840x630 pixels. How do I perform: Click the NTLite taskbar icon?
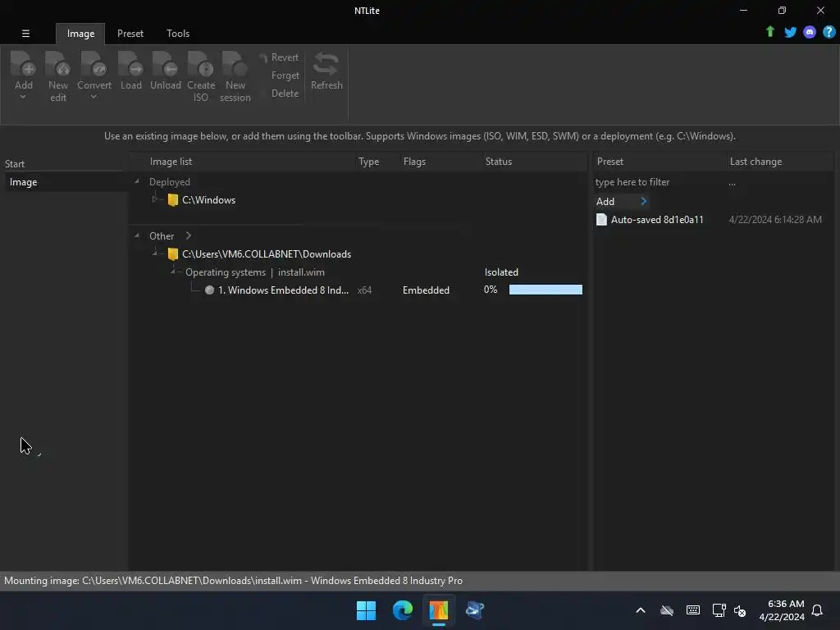pos(438,610)
